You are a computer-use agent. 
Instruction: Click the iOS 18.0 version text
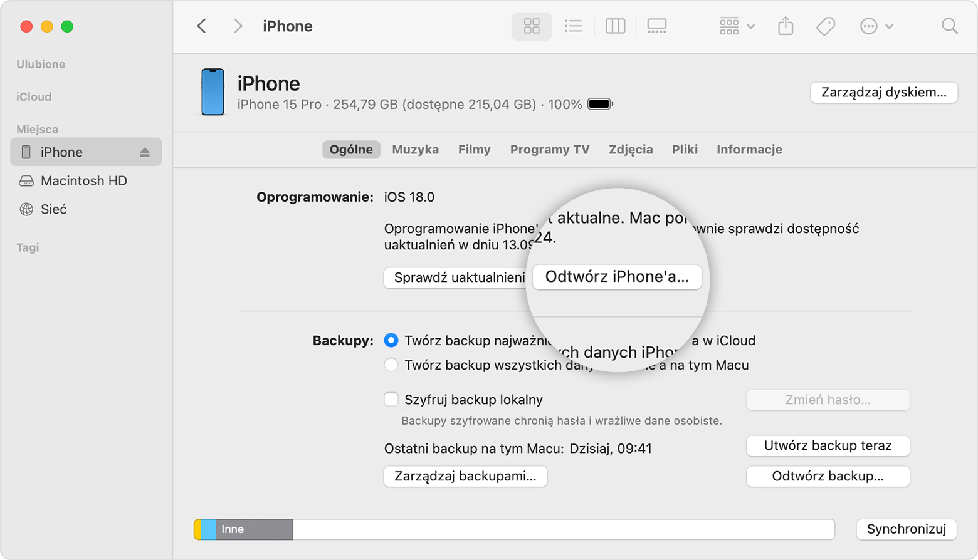409,197
